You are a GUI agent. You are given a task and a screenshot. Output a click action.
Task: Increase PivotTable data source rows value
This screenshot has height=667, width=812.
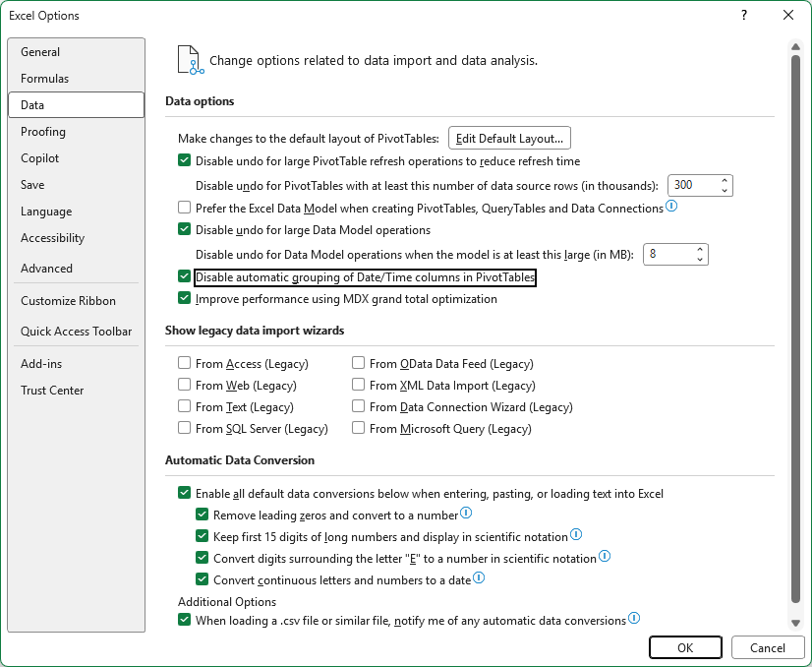[x=725, y=180]
